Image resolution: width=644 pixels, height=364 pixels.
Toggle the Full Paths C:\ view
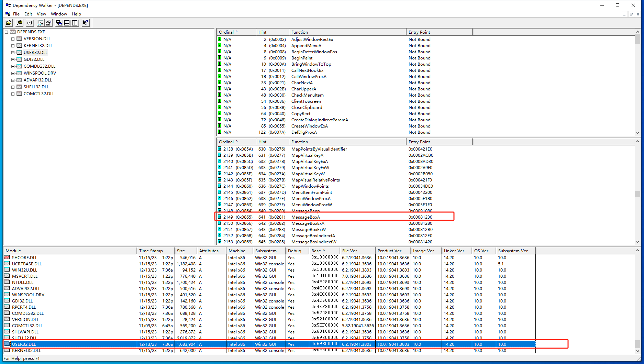point(30,23)
